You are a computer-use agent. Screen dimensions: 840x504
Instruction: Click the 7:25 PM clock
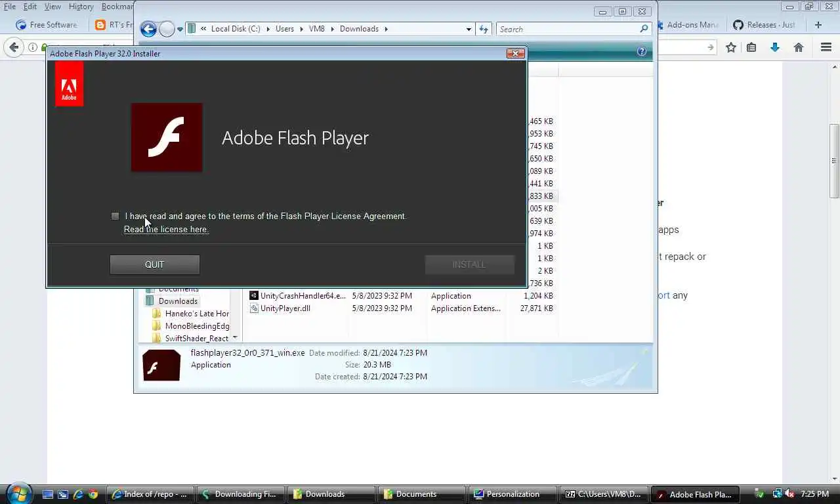click(x=815, y=494)
